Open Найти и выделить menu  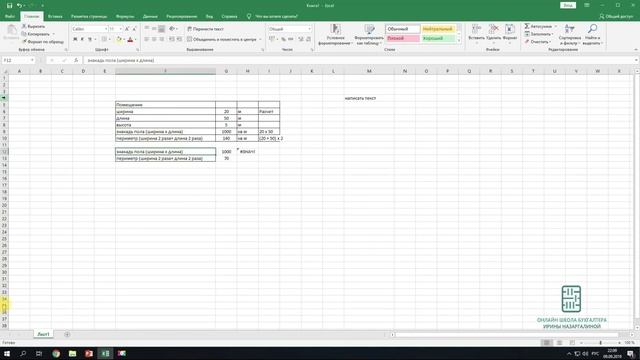pos(592,35)
